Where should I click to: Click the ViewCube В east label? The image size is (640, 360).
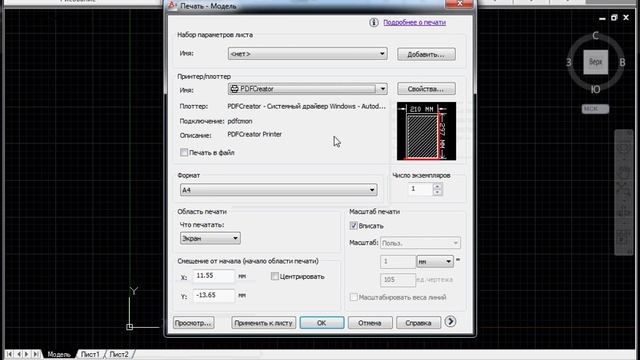click(x=622, y=62)
